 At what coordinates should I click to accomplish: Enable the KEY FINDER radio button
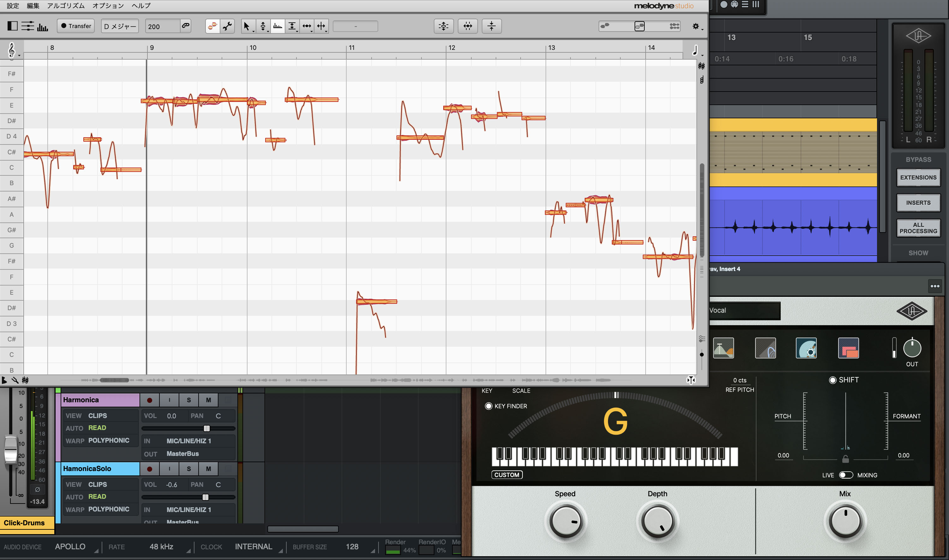coord(488,406)
